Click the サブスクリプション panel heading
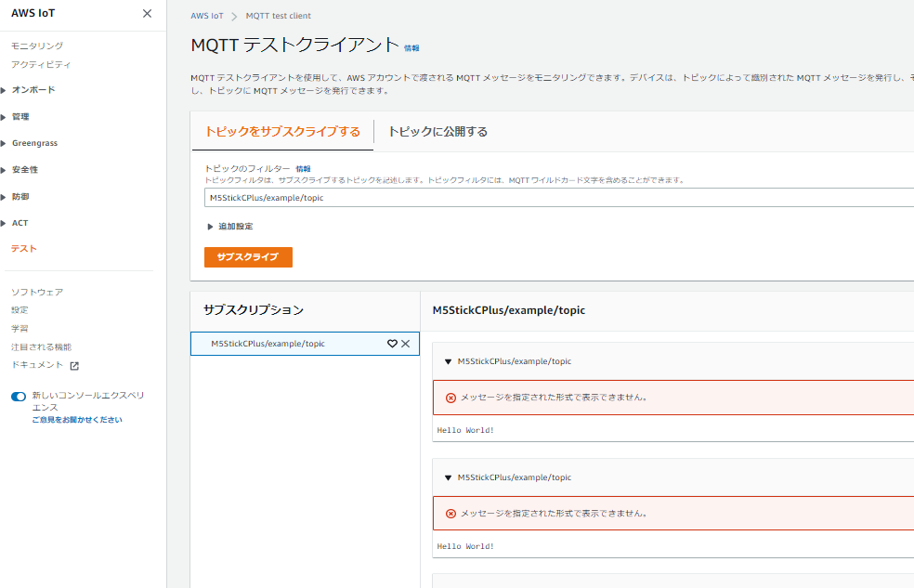914x588 pixels. pos(254,310)
